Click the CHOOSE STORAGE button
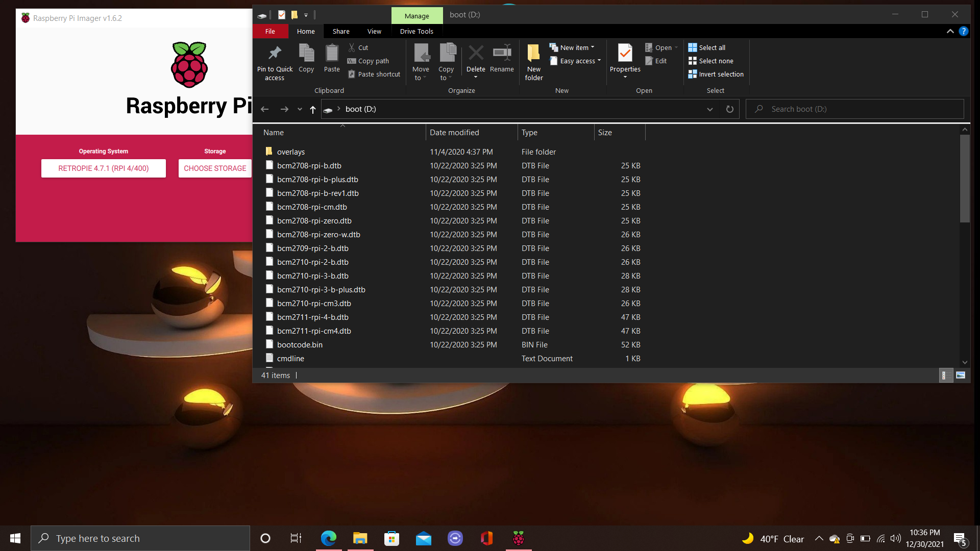Screen dimensions: 980x551 [215, 168]
